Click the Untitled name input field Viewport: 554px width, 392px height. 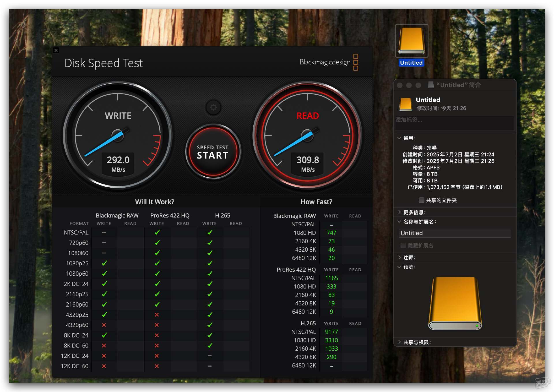tap(455, 233)
